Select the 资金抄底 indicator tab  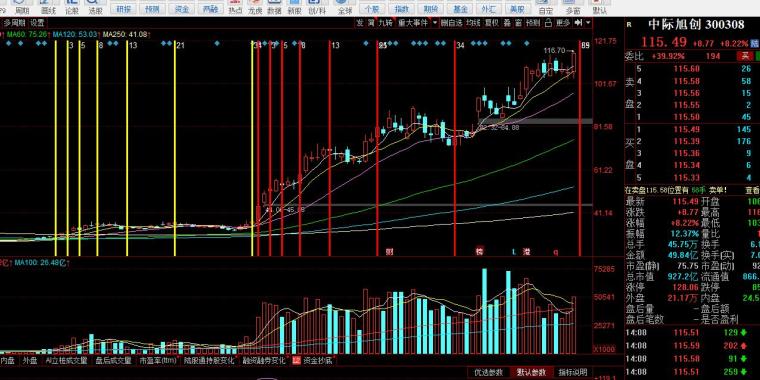(317, 361)
